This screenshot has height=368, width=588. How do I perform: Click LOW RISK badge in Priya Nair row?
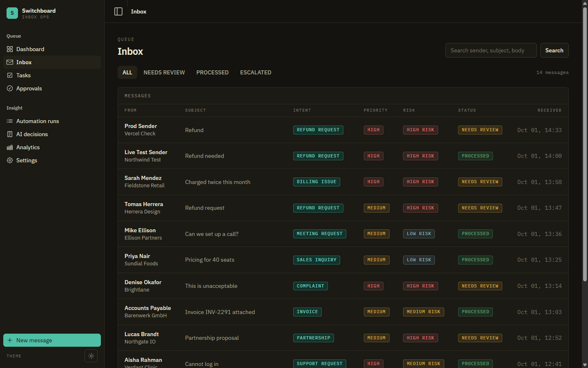tap(419, 260)
